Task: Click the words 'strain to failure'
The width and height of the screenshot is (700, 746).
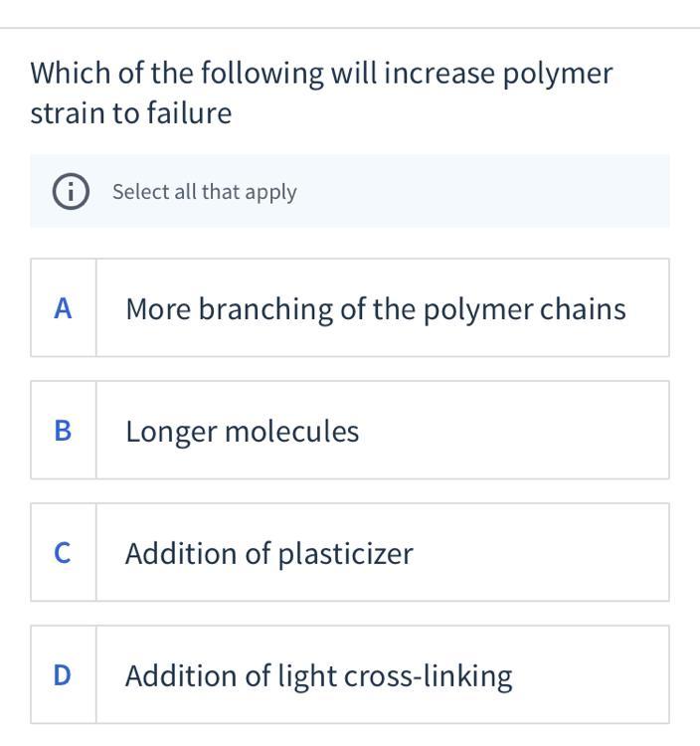Action: tap(130, 113)
